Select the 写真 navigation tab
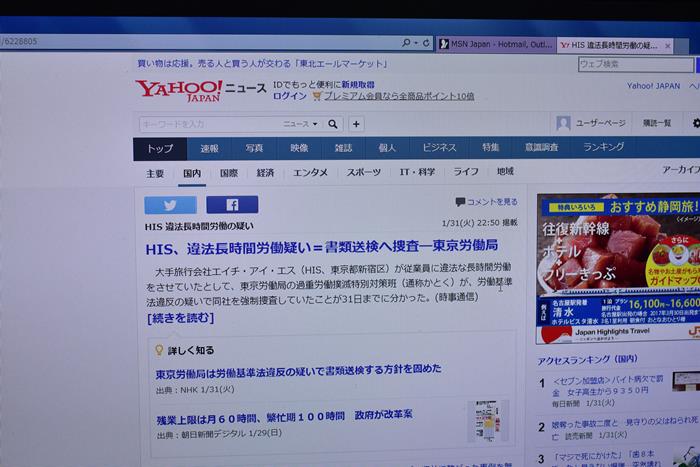 254,148
